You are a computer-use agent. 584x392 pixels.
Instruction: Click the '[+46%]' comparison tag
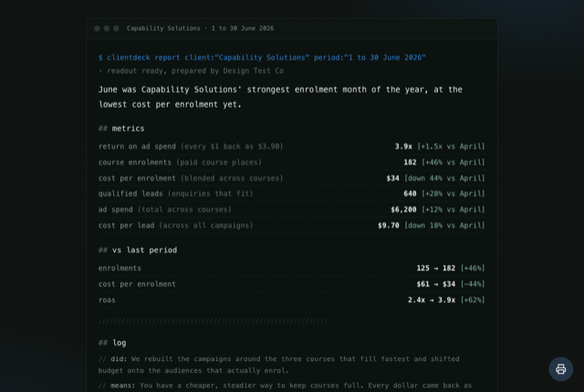pyautogui.click(x=473, y=268)
